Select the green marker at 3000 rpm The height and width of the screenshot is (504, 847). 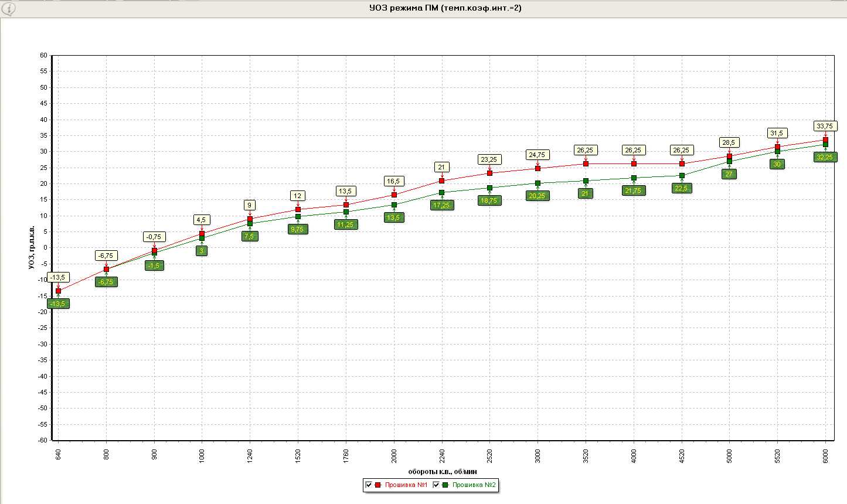tap(538, 183)
